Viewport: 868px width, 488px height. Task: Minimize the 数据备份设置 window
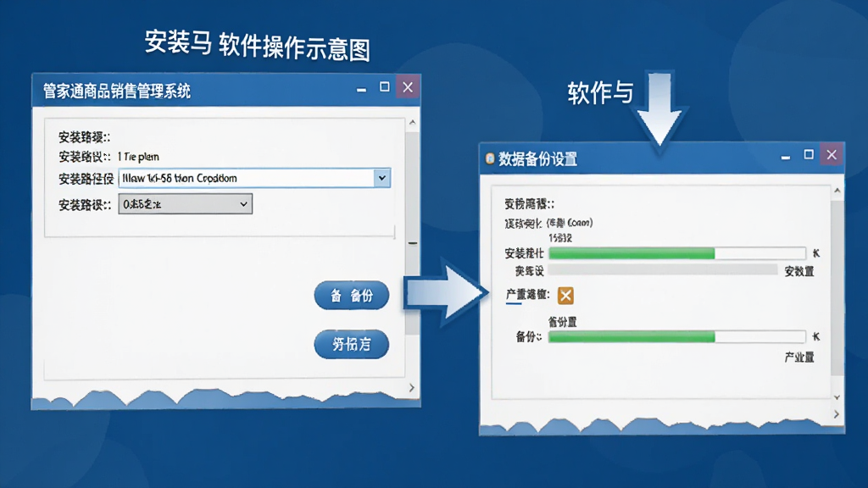[786, 158]
